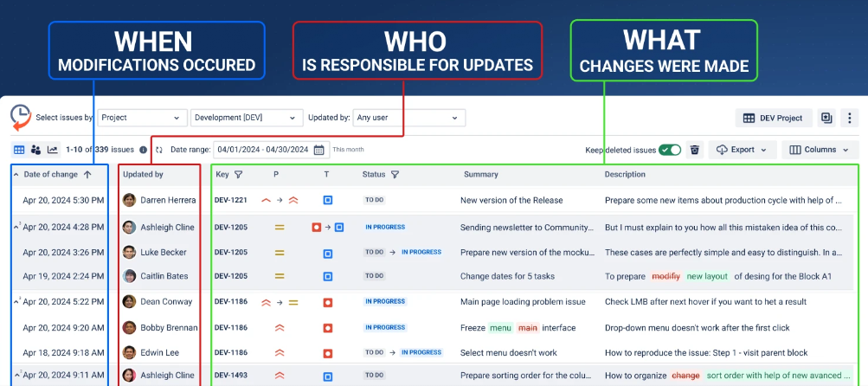The width and height of the screenshot is (868, 386).
Task: Collapse the DEV-1205 issue group row
Action: pos(17,225)
